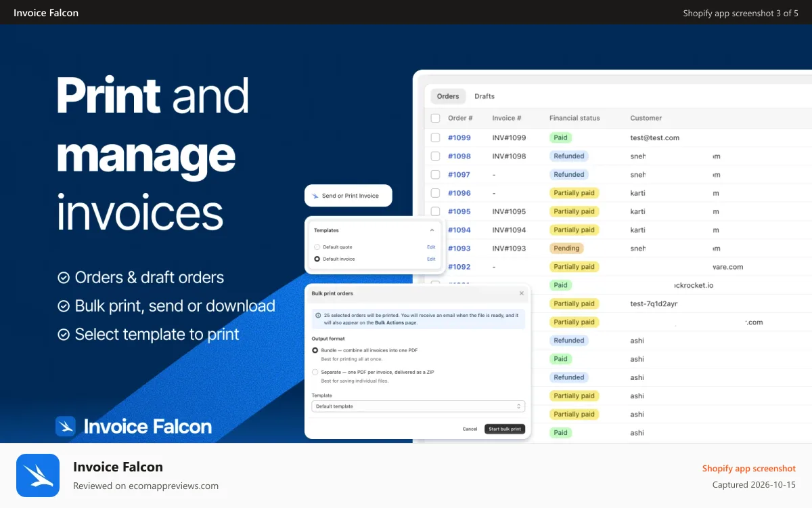Click the Financial status column header
812x508 pixels.
pos(574,118)
